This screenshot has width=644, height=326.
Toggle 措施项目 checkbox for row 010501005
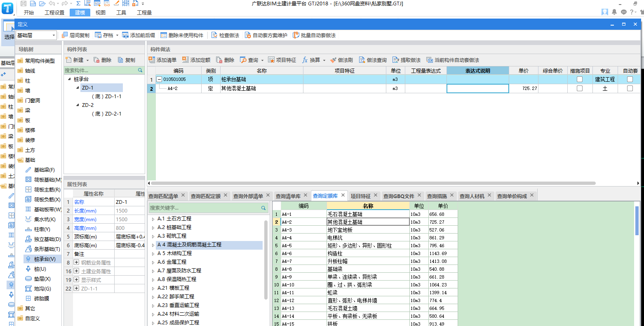580,79
